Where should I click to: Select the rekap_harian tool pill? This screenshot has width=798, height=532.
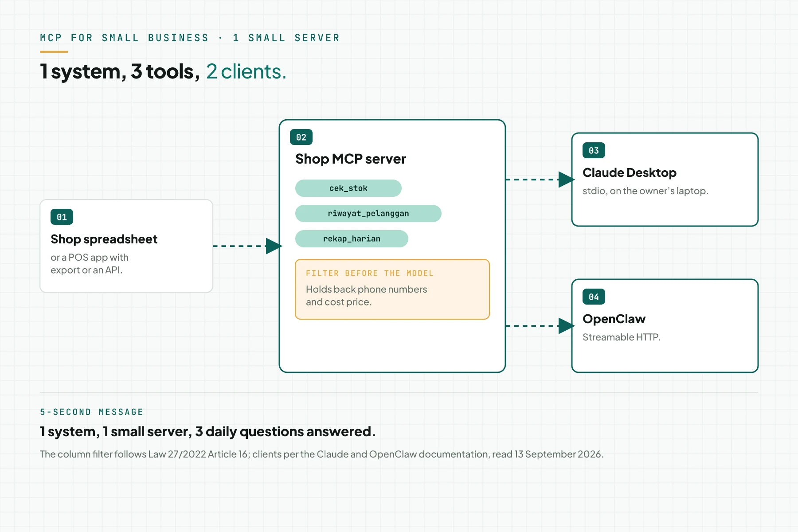click(x=352, y=239)
